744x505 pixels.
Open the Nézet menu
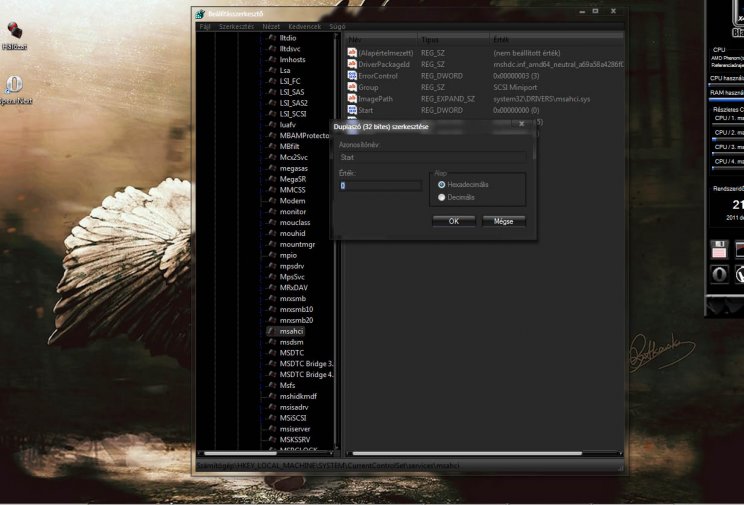pyautogui.click(x=271, y=27)
